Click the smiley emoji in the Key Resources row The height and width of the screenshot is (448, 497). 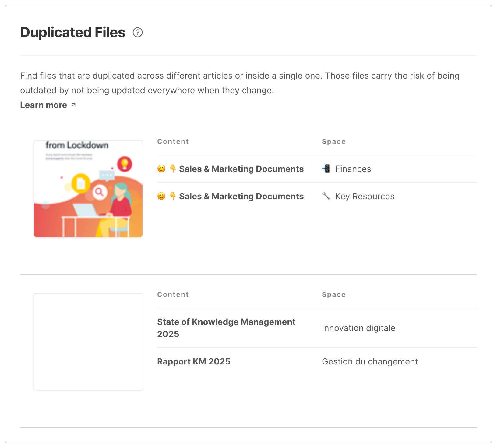161,196
